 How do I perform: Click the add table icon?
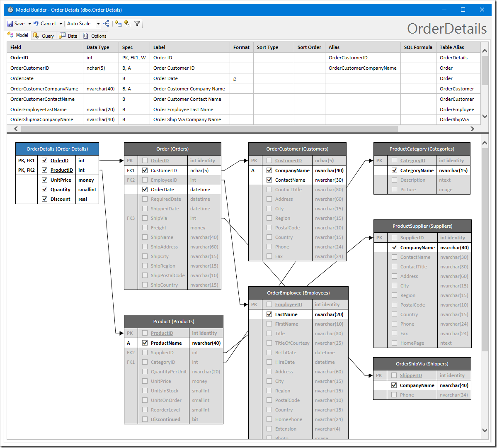click(x=118, y=24)
